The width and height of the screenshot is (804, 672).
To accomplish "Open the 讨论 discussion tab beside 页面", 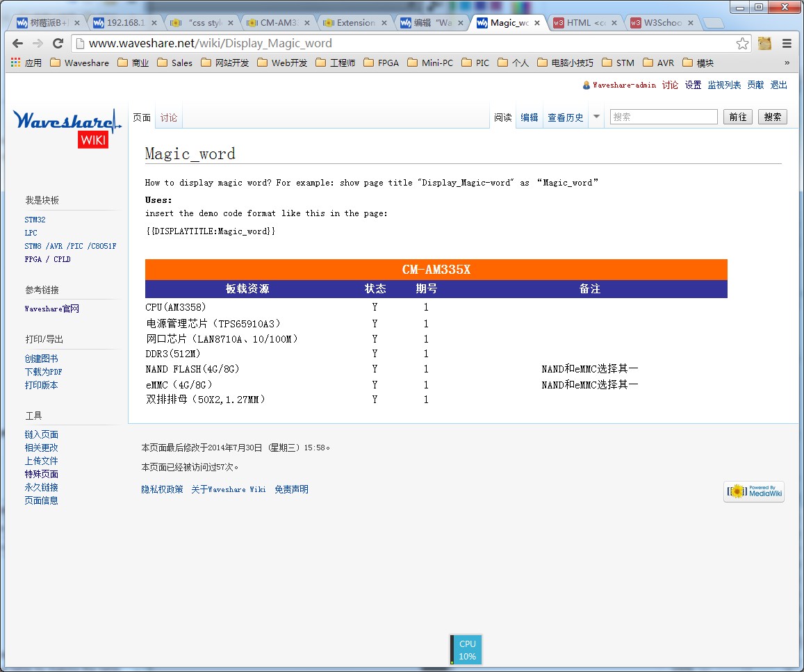I will (169, 117).
